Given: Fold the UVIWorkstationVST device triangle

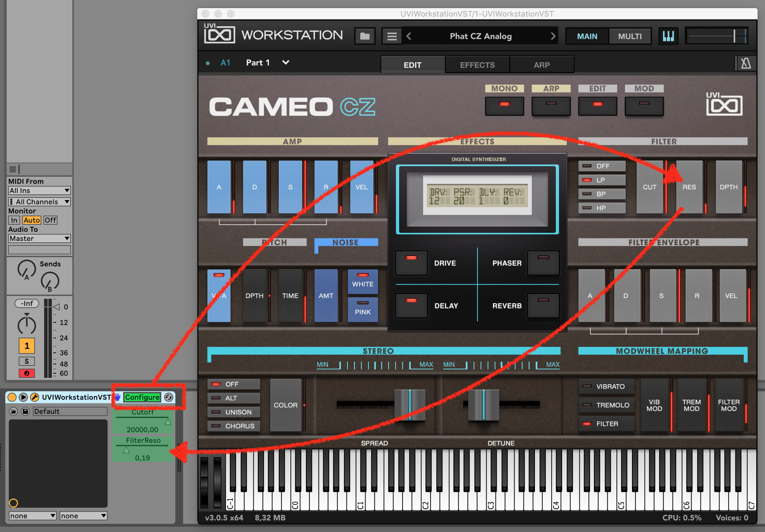Looking at the screenshot, I should click(x=23, y=397).
